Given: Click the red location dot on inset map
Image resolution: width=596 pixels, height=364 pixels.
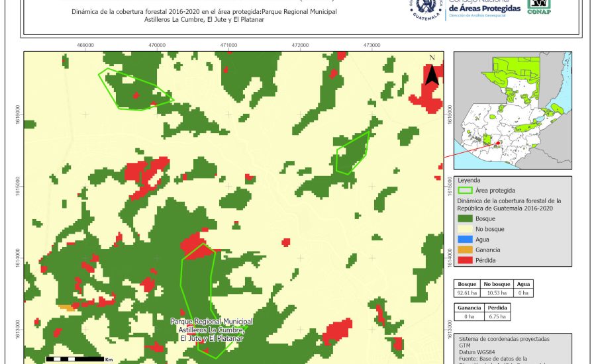Looking at the screenshot, I should click(x=497, y=142).
